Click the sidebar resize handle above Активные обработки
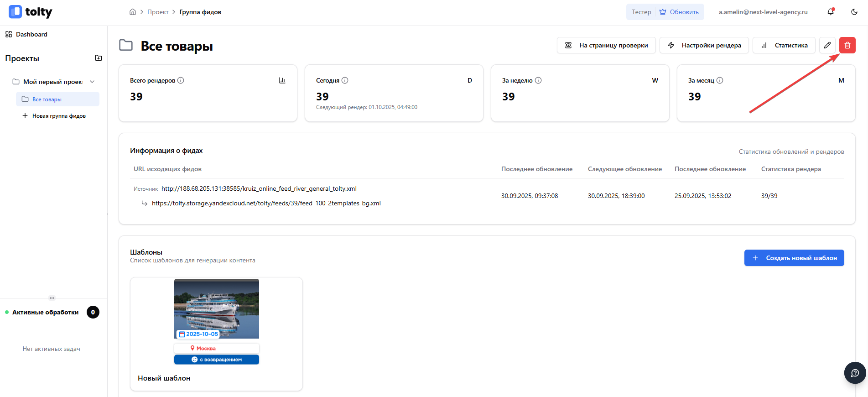 pyautogui.click(x=52, y=298)
